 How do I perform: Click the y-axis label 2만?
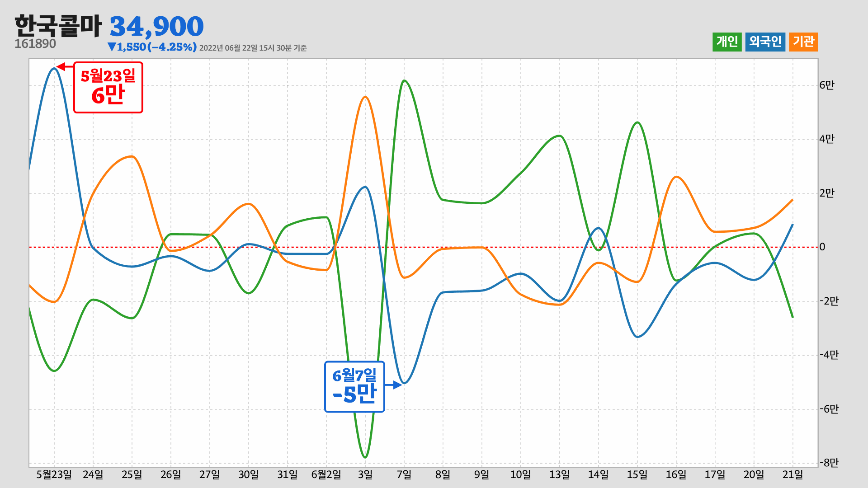pos(827,193)
